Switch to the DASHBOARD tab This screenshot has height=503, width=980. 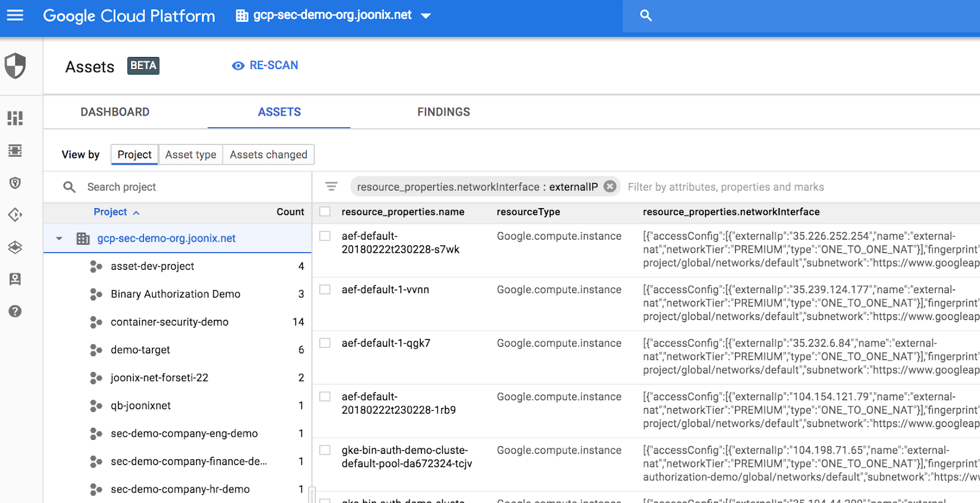[115, 112]
